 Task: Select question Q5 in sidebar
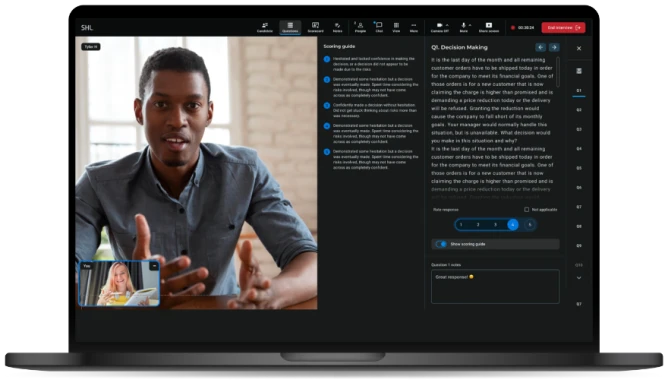(x=579, y=168)
